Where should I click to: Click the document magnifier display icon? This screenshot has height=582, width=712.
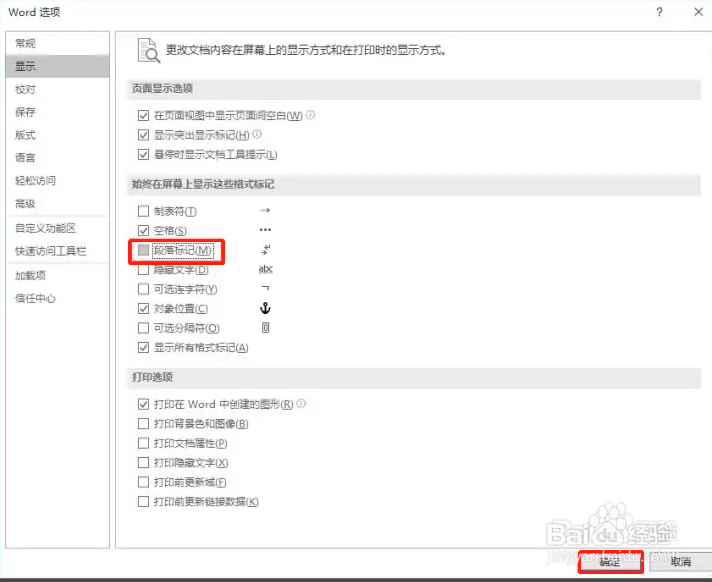tap(149, 50)
